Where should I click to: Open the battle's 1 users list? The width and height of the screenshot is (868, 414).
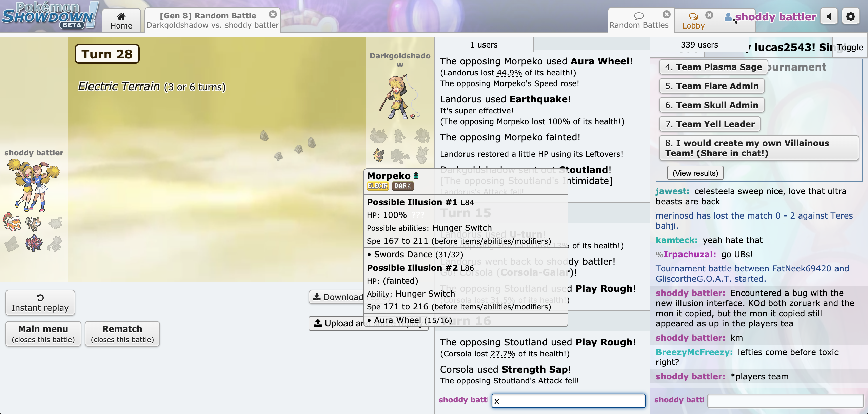(x=484, y=45)
